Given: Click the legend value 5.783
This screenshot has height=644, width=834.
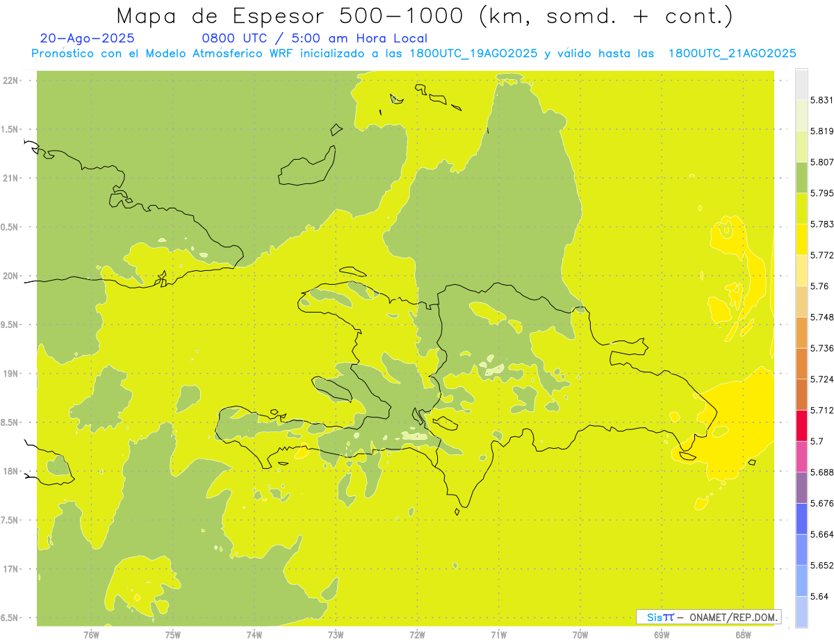Looking at the screenshot, I should coord(821,224).
